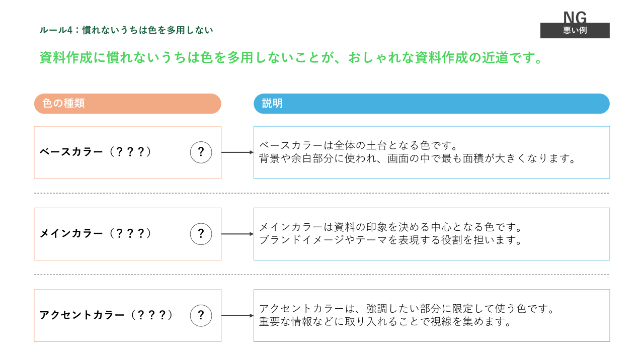The width and height of the screenshot is (644, 362).
Task: Select the 悪い例 dark label badge
Action: pyautogui.click(x=575, y=31)
